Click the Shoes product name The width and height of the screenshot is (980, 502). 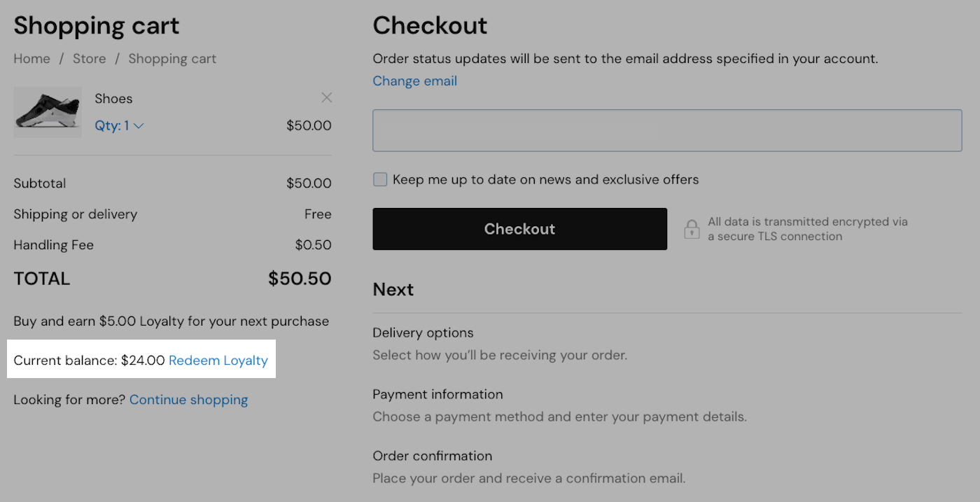point(113,98)
